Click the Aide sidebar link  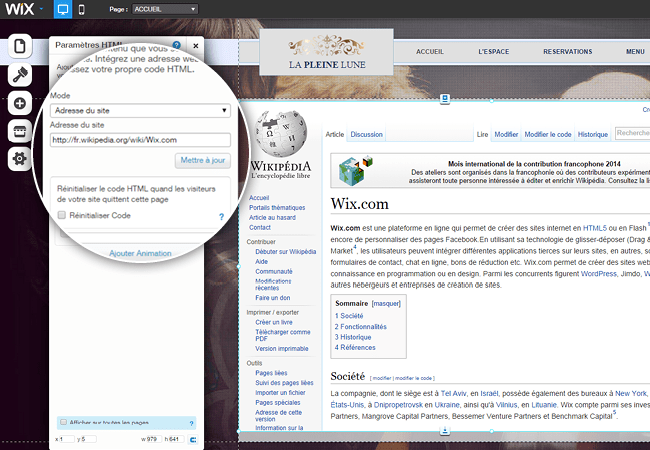(262, 261)
